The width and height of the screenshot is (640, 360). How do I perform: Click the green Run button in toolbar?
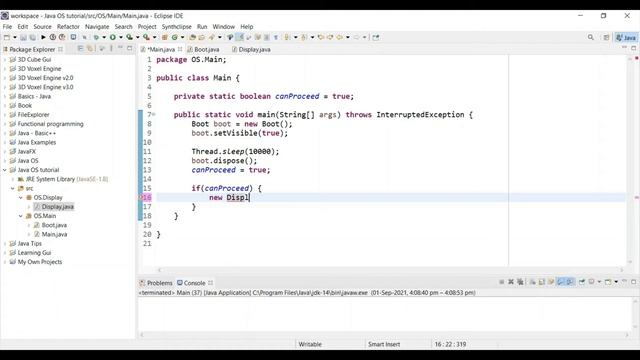[x=113, y=37]
